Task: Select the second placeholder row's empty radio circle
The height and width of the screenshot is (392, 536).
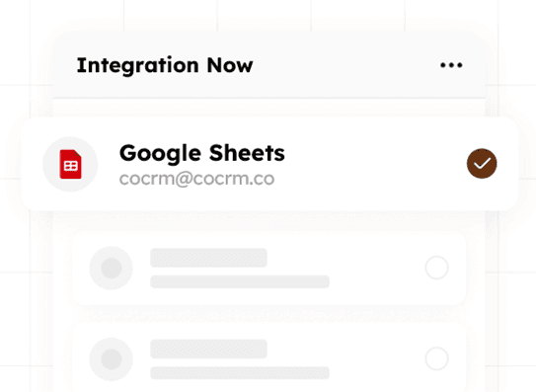Action: coord(437,358)
